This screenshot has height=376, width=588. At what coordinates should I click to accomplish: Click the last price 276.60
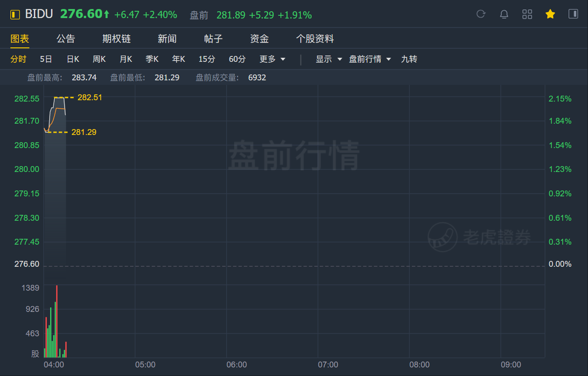point(81,14)
